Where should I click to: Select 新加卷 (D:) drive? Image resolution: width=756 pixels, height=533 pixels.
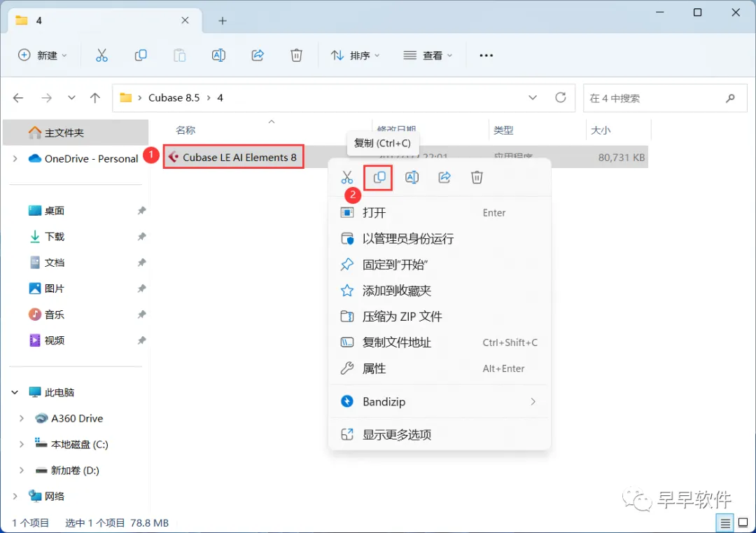click(67, 471)
